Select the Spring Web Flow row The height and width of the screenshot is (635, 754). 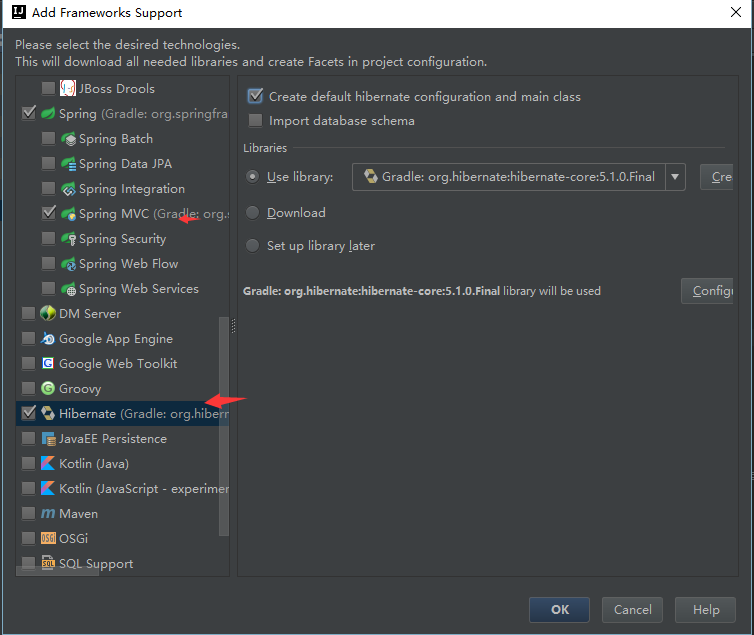[123, 264]
